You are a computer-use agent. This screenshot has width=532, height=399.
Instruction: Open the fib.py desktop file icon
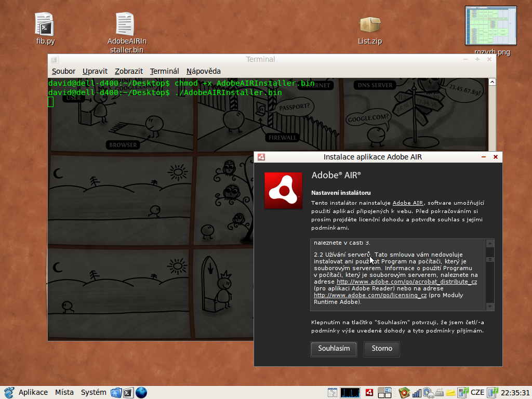tap(45, 24)
